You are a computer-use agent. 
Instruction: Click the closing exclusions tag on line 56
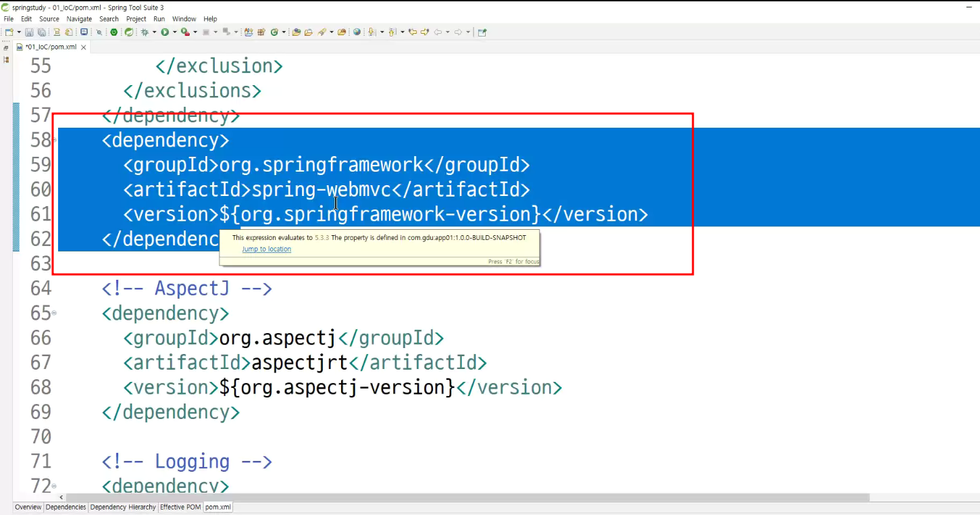(192, 91)
